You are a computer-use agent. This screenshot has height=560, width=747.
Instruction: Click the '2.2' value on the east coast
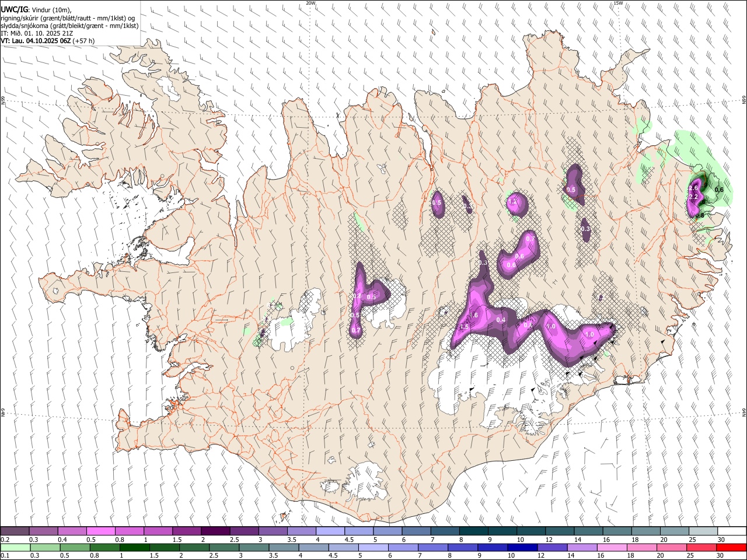point(694,197)
